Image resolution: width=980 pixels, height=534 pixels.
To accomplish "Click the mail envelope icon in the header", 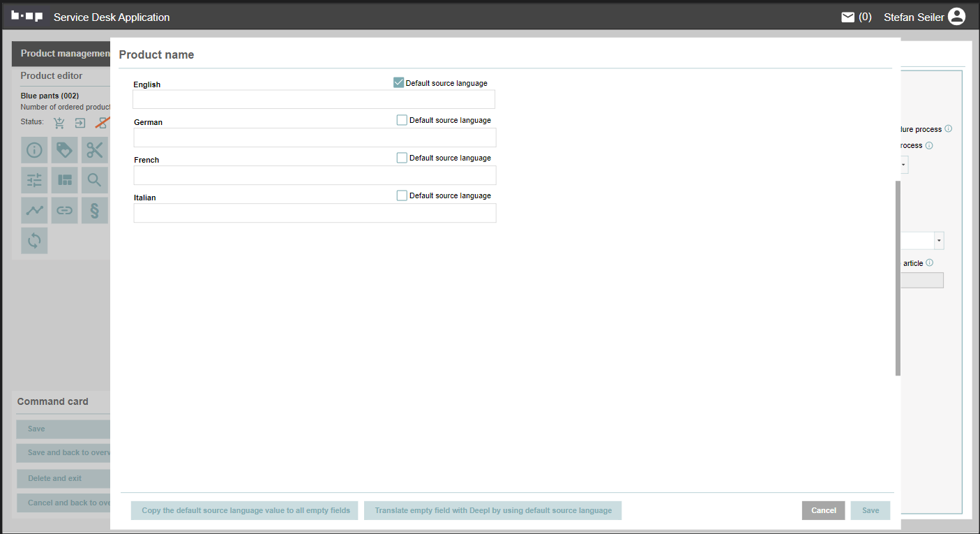I will pos(847,17).
